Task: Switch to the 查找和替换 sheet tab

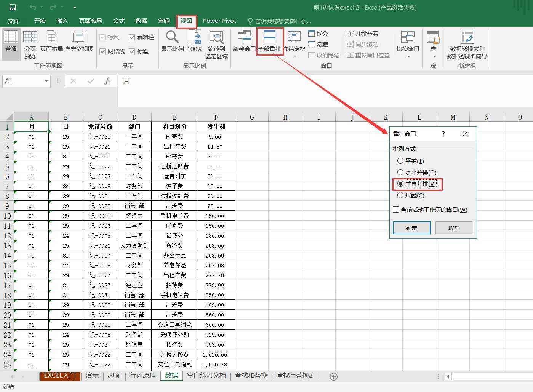Action: click(x=251, y=376)
